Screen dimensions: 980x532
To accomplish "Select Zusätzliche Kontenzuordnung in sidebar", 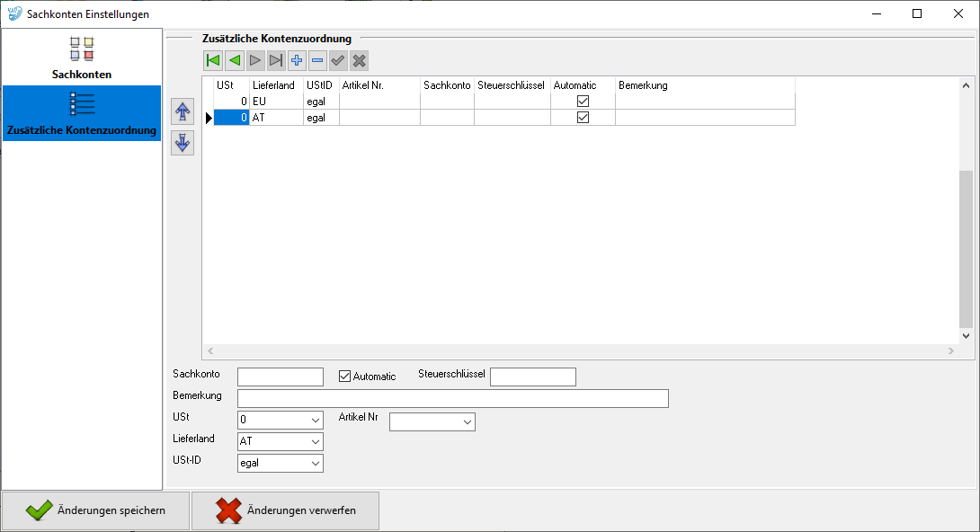I will 82,113.
